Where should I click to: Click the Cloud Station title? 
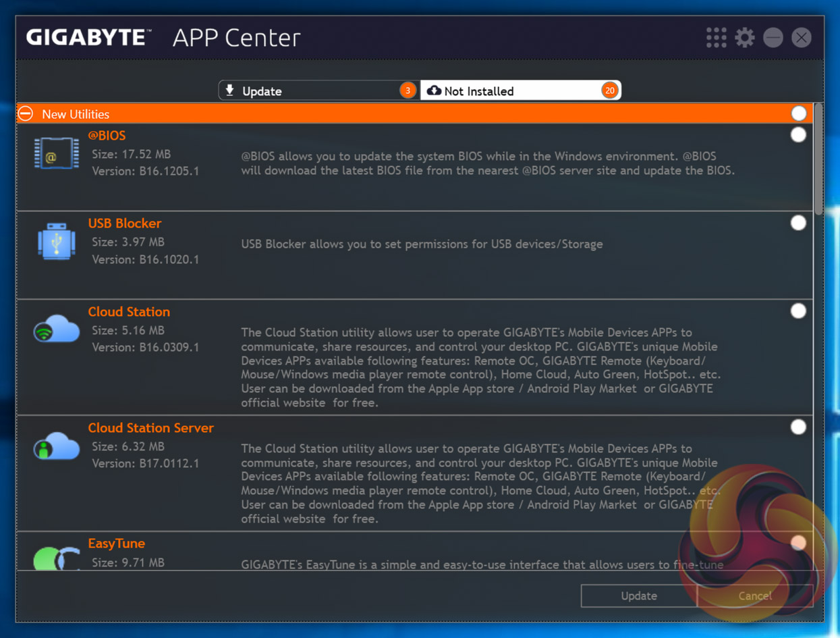pyautogui.click(x=129, y=312)
